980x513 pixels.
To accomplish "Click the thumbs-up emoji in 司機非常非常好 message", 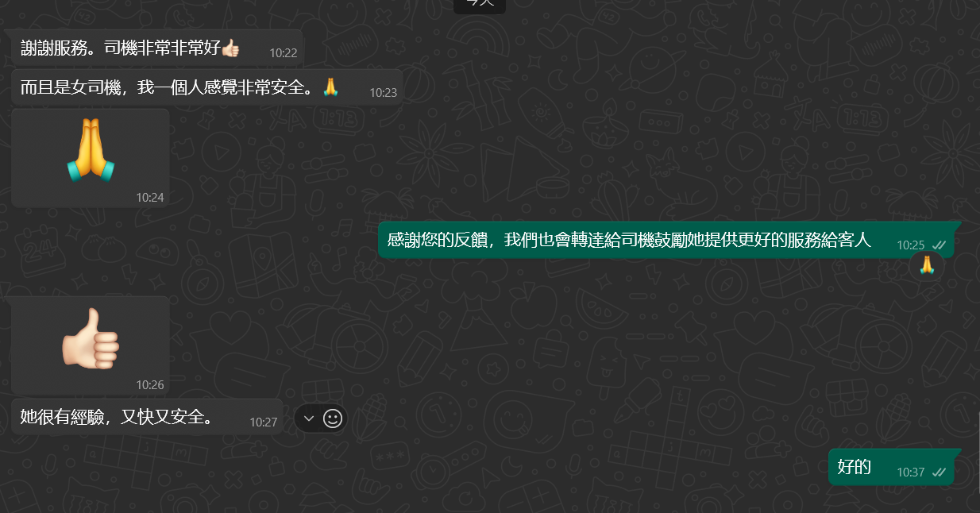I will [x=230, y=48].
